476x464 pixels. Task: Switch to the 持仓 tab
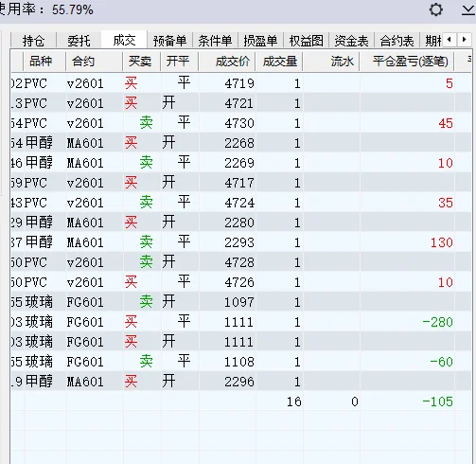click(x=33, y=41)
